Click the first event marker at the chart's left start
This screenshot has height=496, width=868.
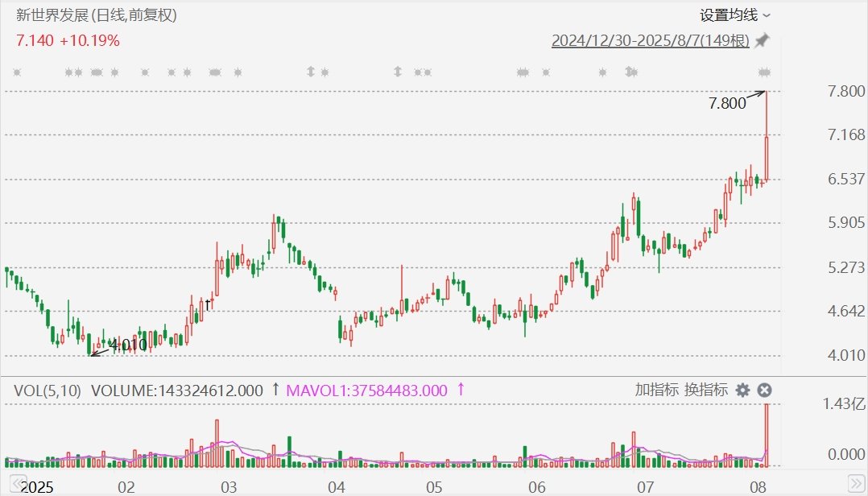[x=17, y=72]
